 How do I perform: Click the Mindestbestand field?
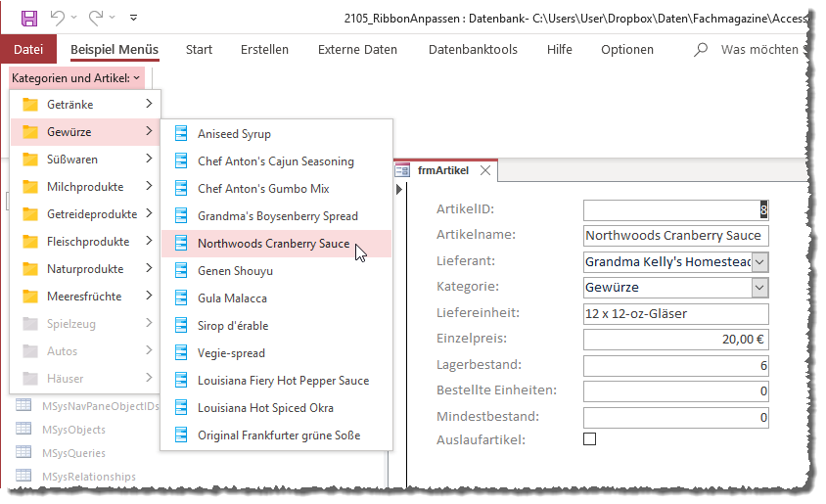click(x=676, y=418)
